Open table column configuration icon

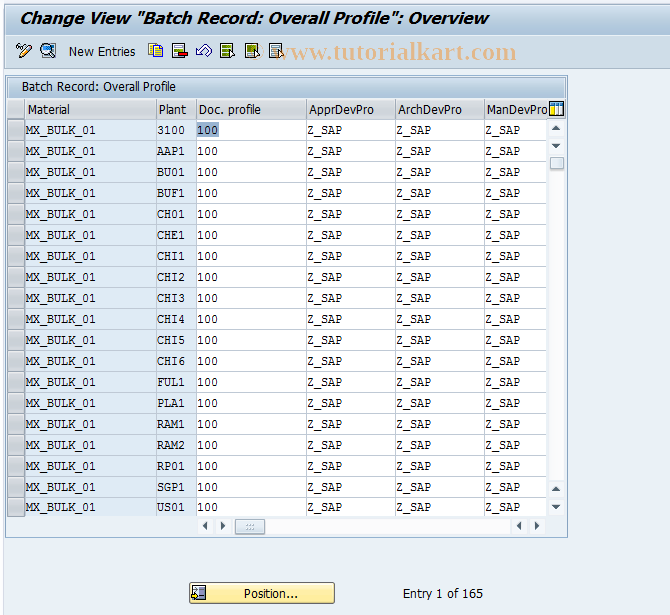pyautogui.click(x=556, y=109)
